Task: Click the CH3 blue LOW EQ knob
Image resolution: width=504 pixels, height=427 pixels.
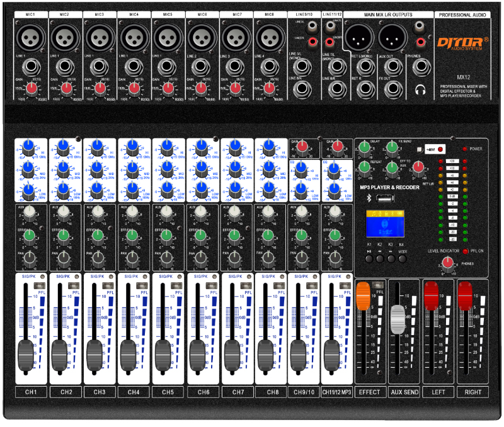Action: (x=98, y=190)
